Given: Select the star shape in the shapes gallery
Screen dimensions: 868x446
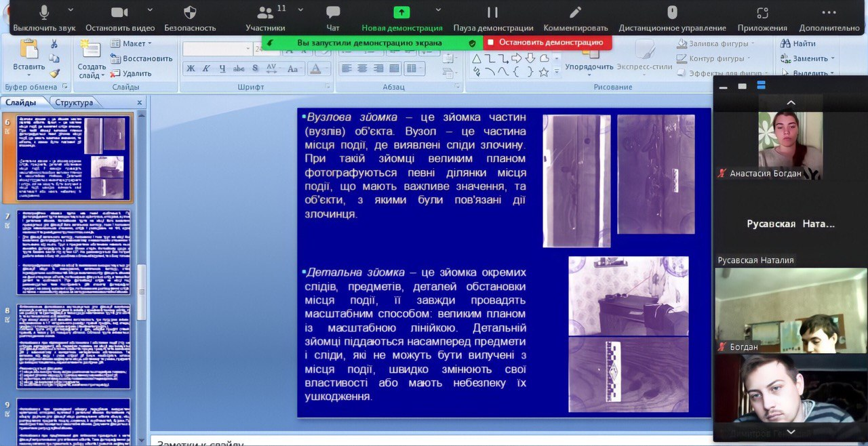Looking at the screenshot, I should pyautogui.click(x=543, y=72).
